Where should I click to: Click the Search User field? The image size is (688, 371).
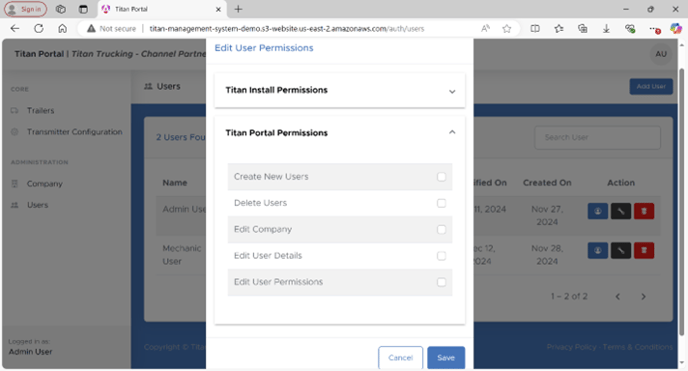[x=597, y=137]
